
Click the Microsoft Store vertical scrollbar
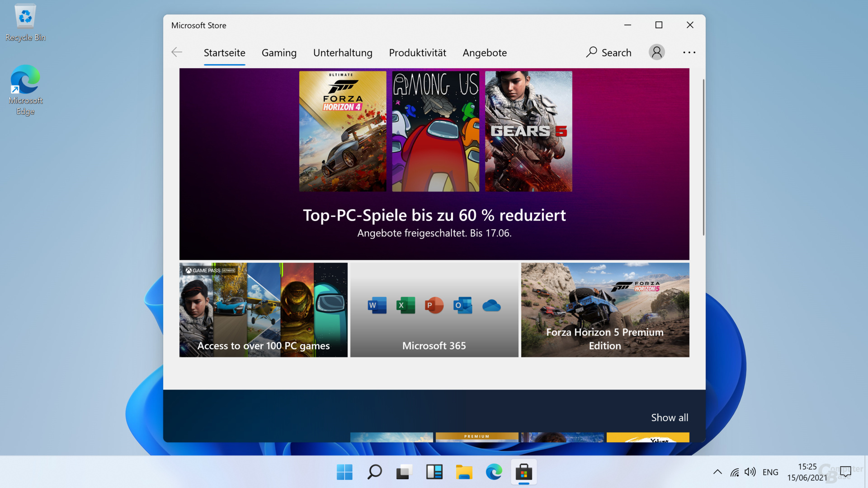[x=703, y=157]
